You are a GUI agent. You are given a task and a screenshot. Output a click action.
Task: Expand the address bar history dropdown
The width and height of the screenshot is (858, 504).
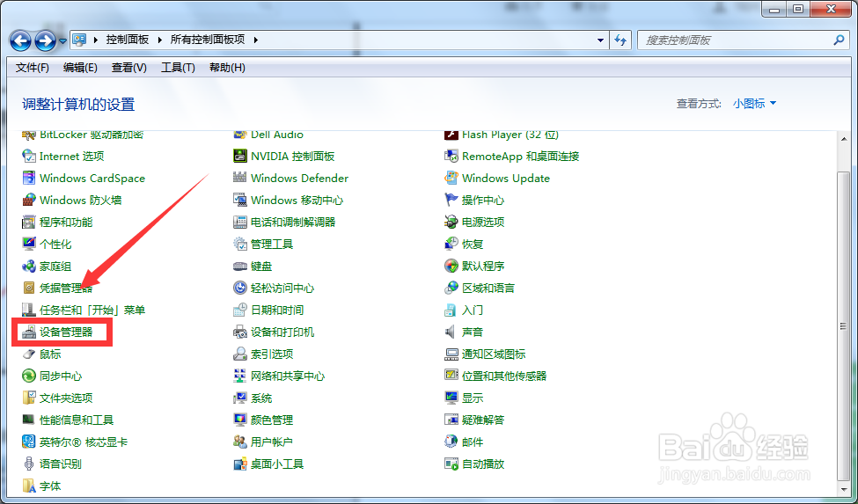(x=600, y=40)
